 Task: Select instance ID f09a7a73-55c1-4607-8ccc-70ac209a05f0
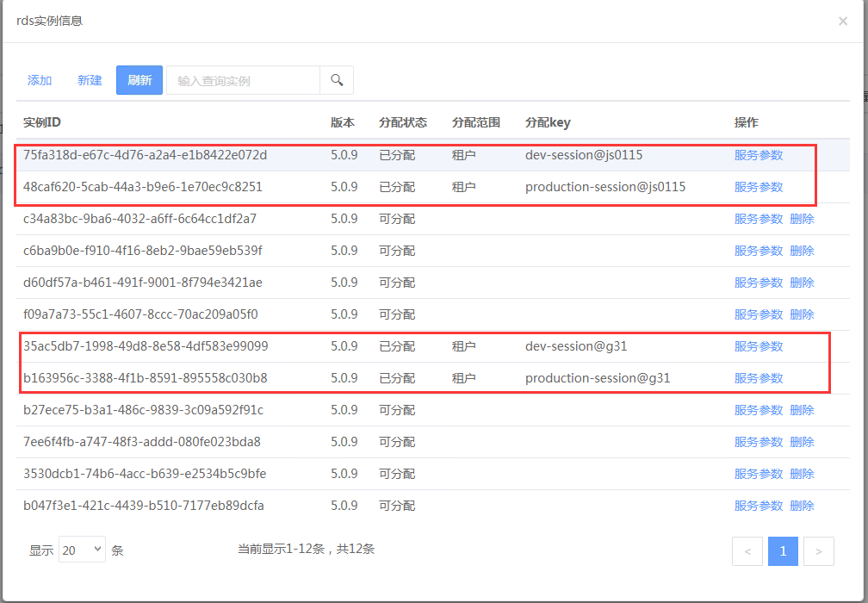pyautogui.click(x=140, y=314)
